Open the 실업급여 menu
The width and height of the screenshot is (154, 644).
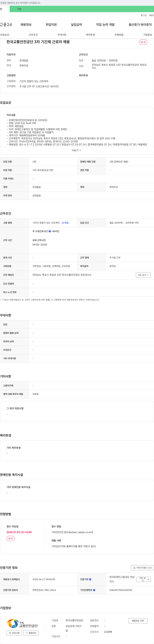tap(76, 24)
